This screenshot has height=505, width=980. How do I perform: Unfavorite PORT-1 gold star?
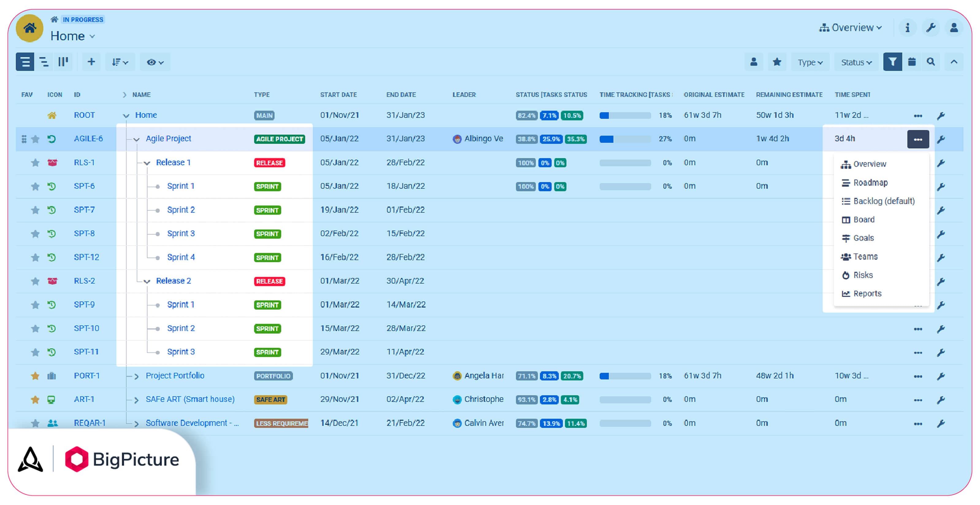35,376
